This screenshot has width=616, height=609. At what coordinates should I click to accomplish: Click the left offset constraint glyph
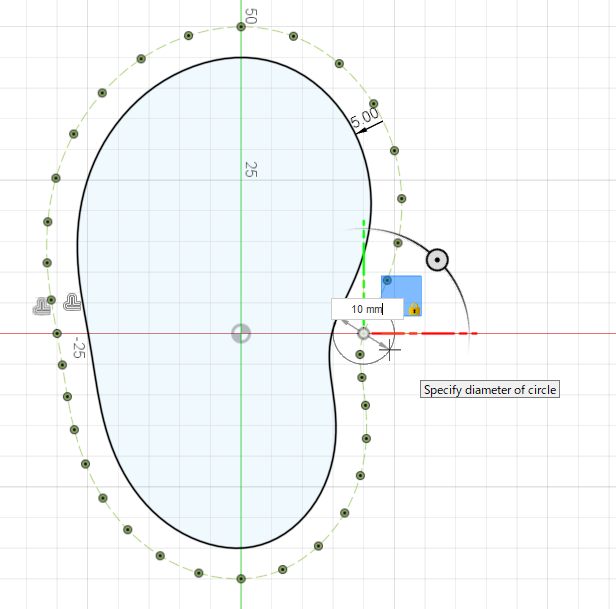(x=43, y=303)
